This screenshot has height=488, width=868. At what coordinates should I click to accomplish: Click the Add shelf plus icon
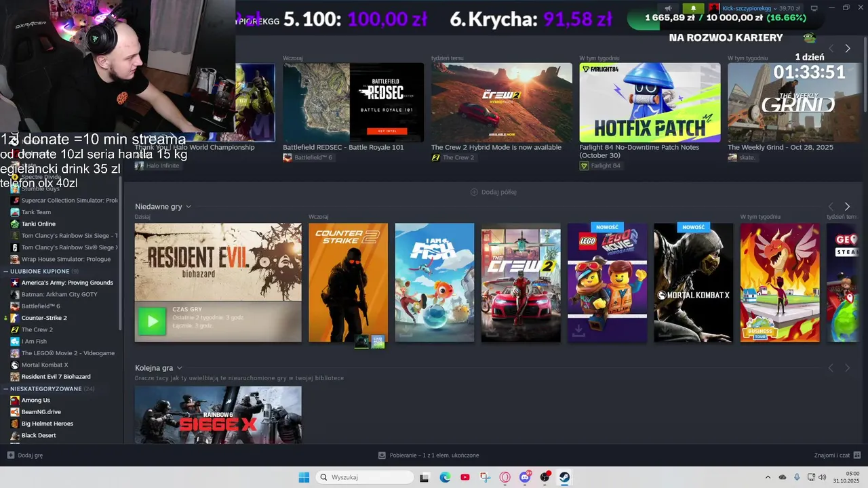tap(474, 192)
